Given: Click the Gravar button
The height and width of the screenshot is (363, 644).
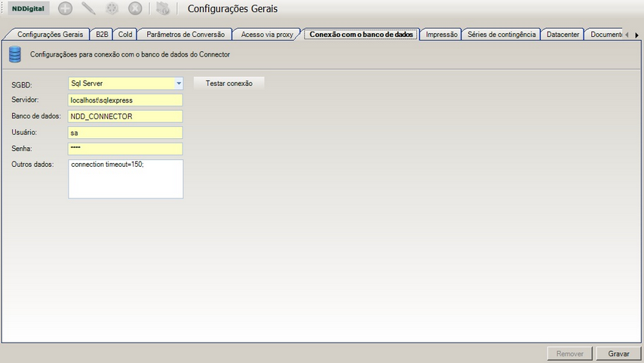Looking at the screenshot, I should click(618, 353).
